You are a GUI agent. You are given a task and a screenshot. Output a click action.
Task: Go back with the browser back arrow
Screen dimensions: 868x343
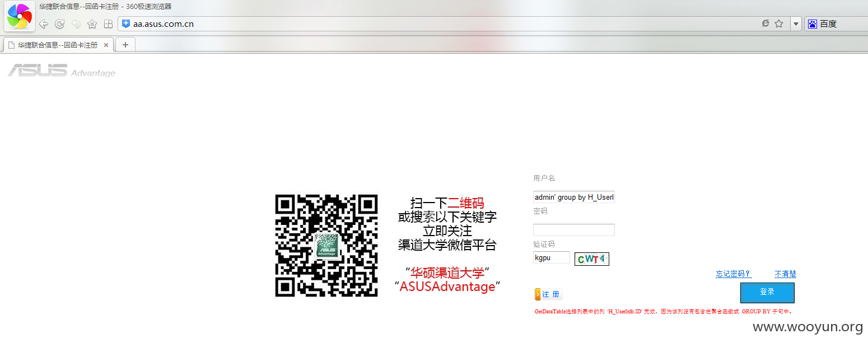(x=43, y=24)
